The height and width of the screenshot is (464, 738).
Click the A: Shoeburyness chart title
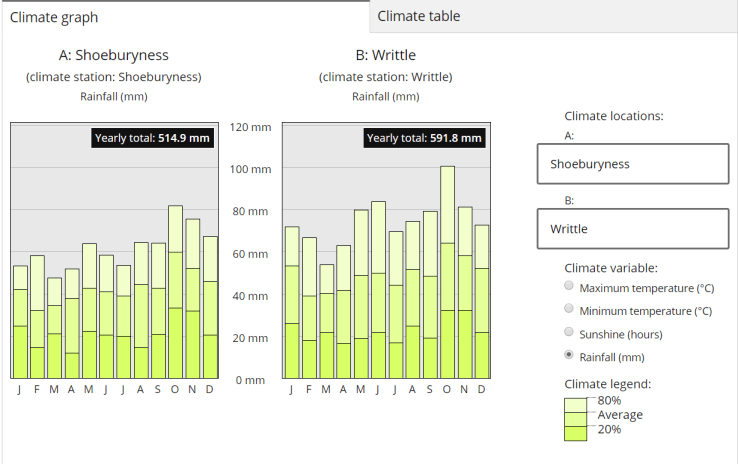[113, 55]
